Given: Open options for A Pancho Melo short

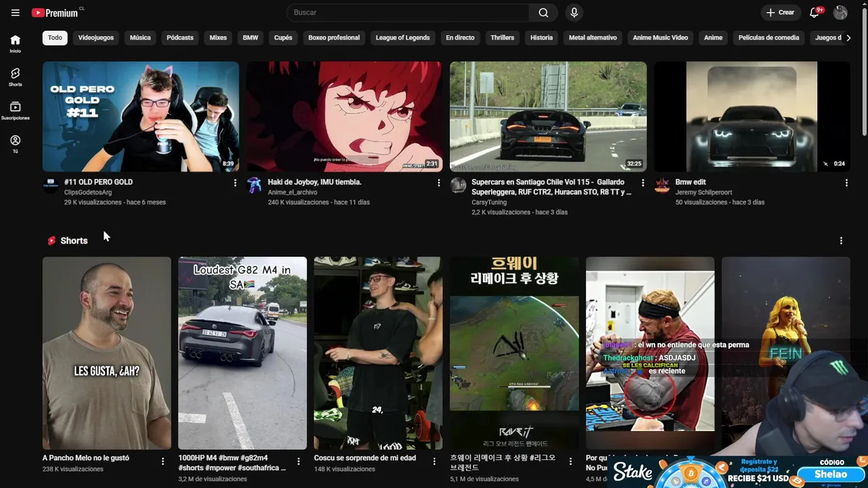Looking at the screenshot, I should pos(163,462).
